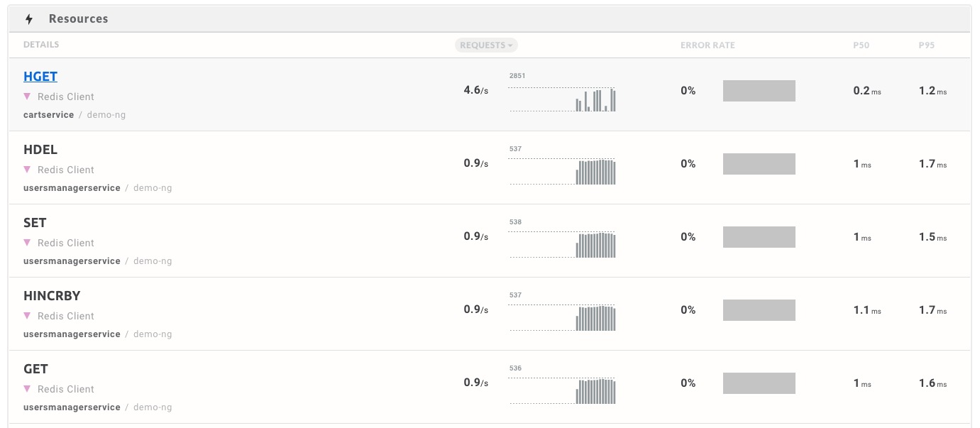
Task: Select the Redis Client triangle icon beside HGET
Action: point(26,97)
